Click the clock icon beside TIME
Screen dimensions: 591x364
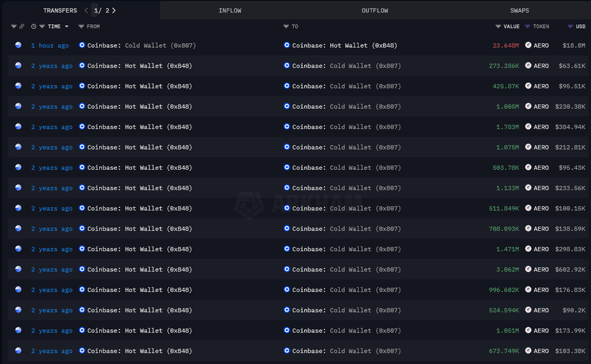click(33, 27)
